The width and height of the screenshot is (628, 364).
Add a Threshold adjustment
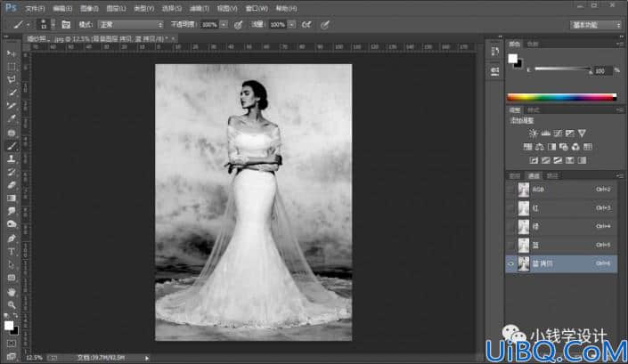click(x=558, y=160)
